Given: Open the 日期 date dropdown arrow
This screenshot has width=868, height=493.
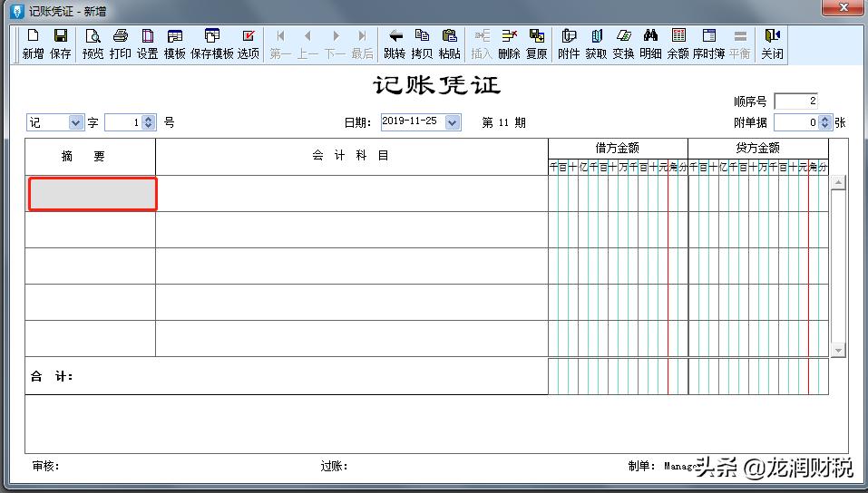Looking at the screenshot, I should [453, 122].
